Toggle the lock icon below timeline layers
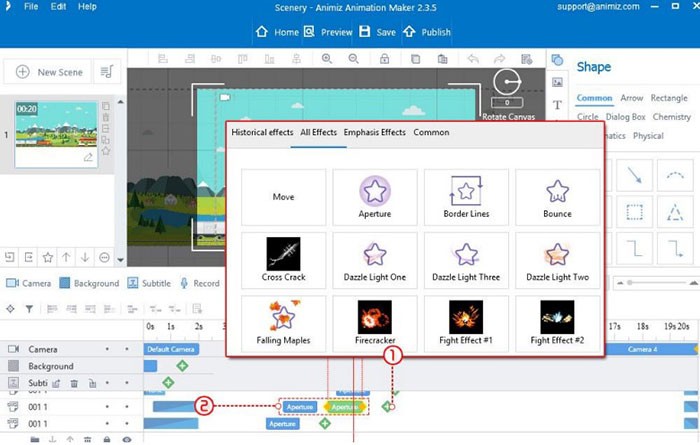The width and height of the screenshot is (700, 445). (x=104, y=439)
